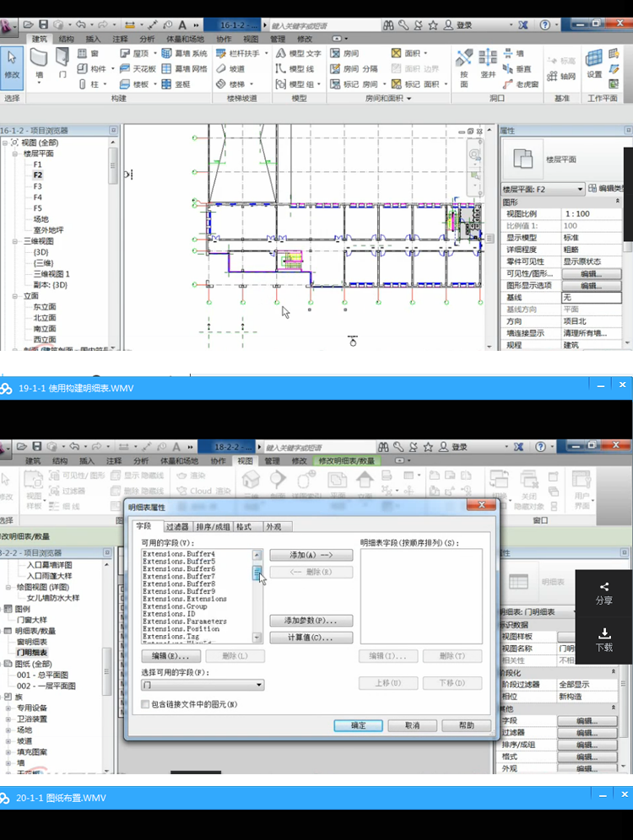Open the 楼层平面: F2 type selector dropdown

pos(579,189)
